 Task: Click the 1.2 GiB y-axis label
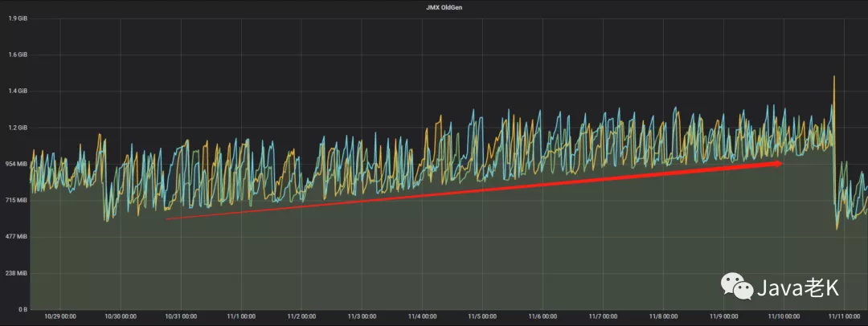click(17, 128)
